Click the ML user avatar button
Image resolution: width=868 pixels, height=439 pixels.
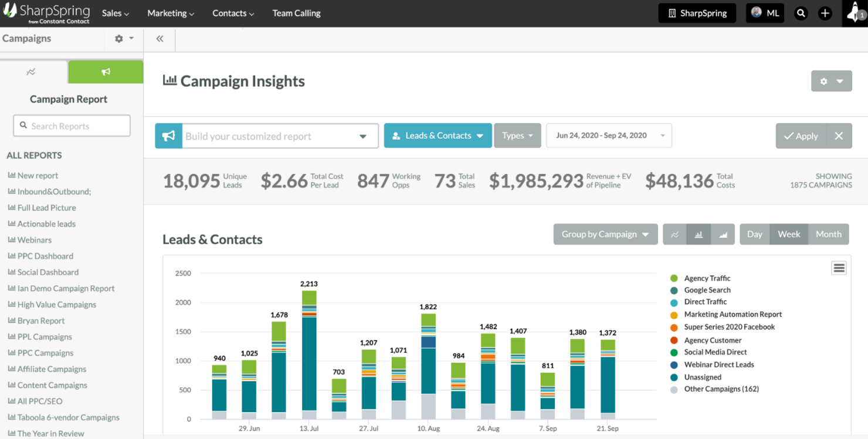tap(765, 13)
